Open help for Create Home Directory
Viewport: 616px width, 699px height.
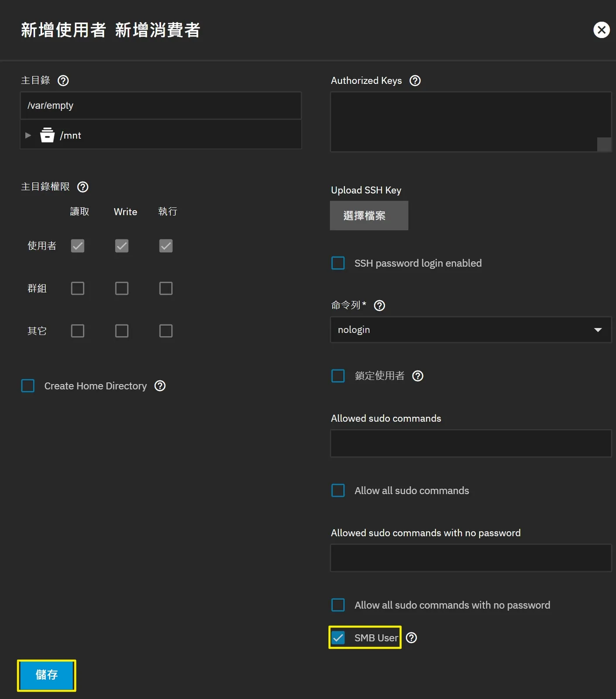pos(160,386)
